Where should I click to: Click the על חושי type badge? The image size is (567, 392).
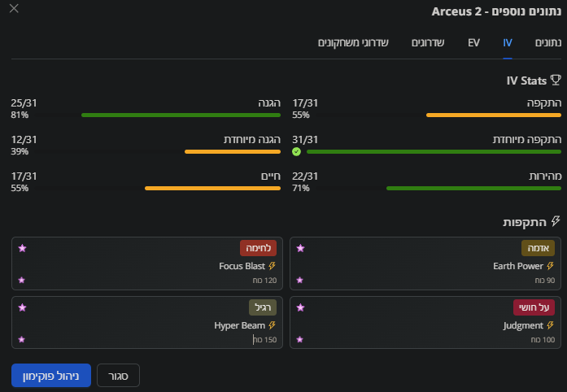(x=534, y=307)
